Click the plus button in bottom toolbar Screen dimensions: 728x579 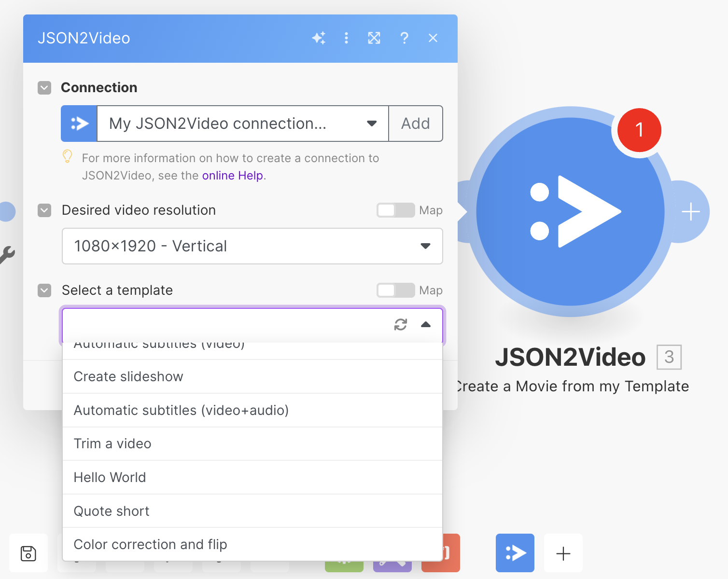pos(563,553)
